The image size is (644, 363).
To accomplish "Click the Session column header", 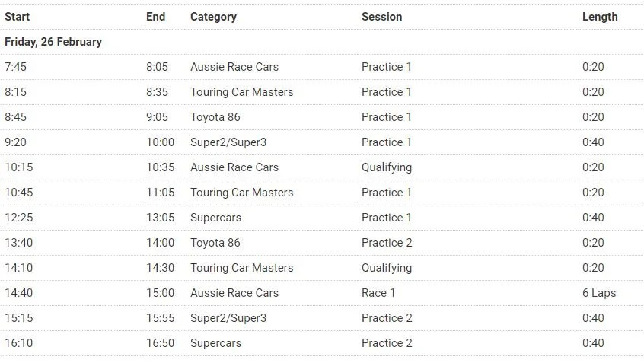I will [x=382, y=17].
